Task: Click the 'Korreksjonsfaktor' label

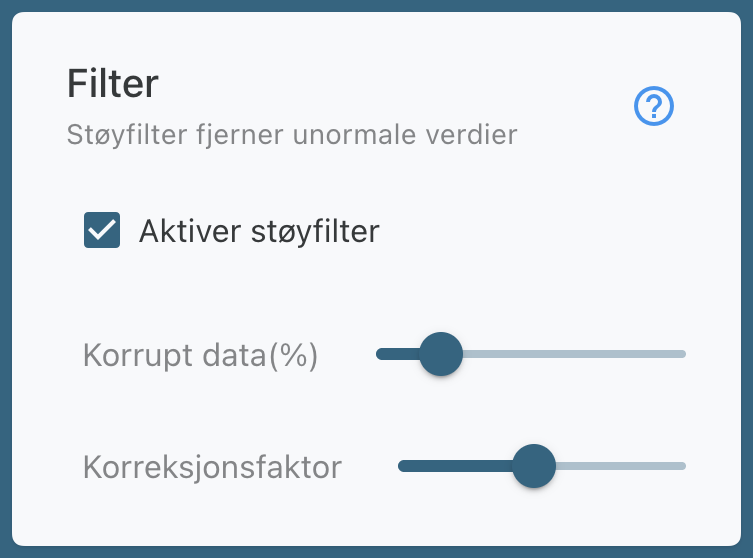Action: [x=212, y=467]
